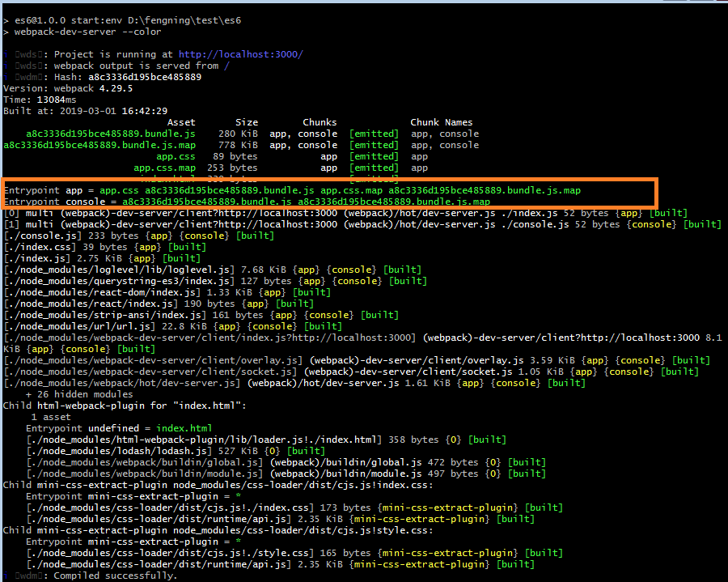Screen dimensions: 728x582
Task: Click the querystring-es3/index.js module line
Action: click(215, 281)
